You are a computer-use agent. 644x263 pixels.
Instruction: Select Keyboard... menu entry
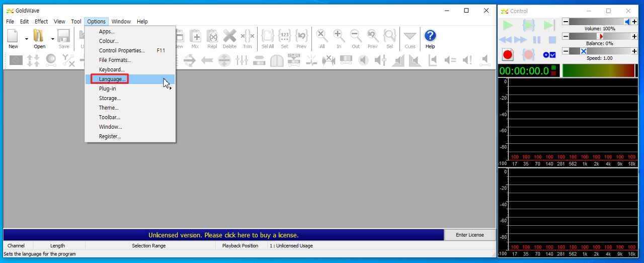(x=130, y=69)
